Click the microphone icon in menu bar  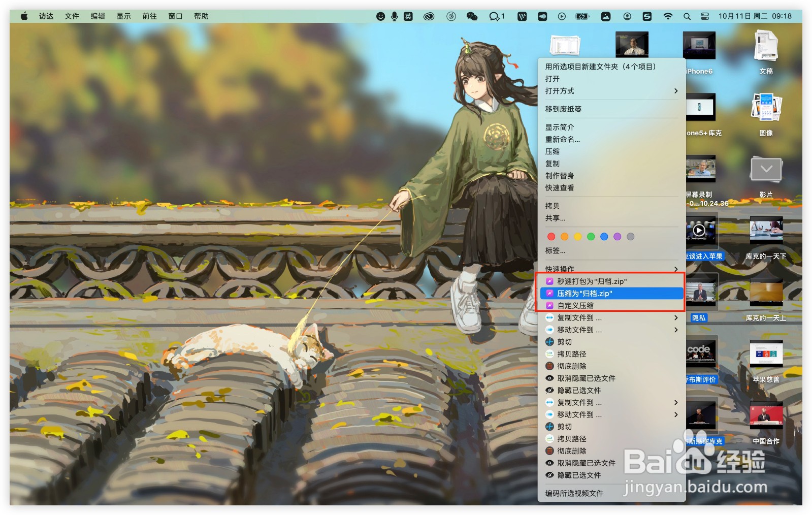coord(394,16)
